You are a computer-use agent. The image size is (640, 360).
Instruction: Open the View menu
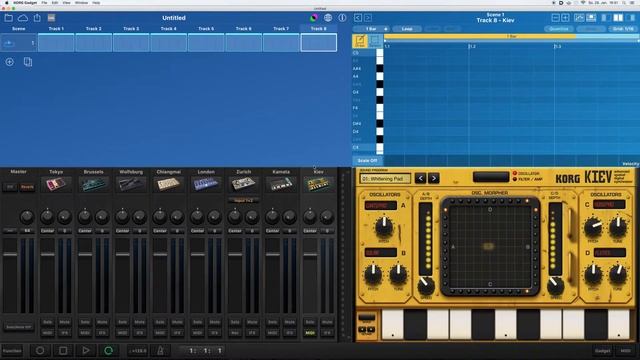pyautogui.click(x=66, y=3)
